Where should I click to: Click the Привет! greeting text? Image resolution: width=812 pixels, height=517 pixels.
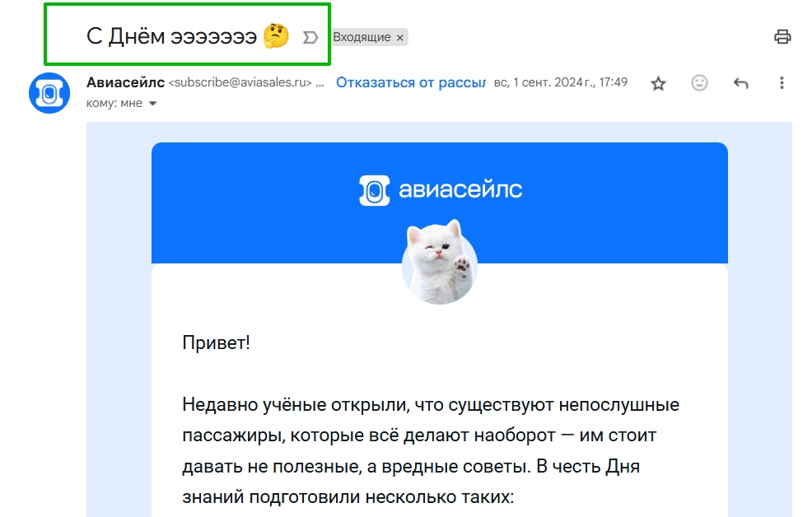(216, 342)
